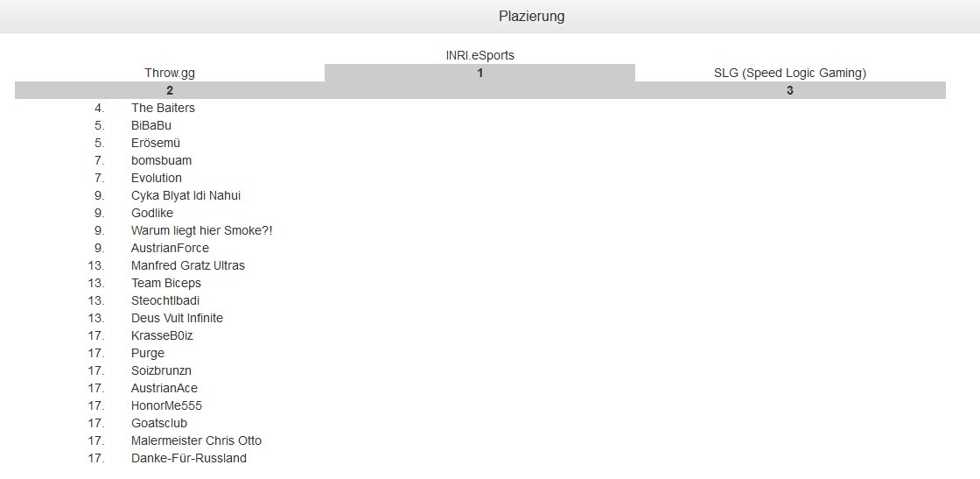
Task: Select second-place team Throw.gg
Action: tap(170, 73)
